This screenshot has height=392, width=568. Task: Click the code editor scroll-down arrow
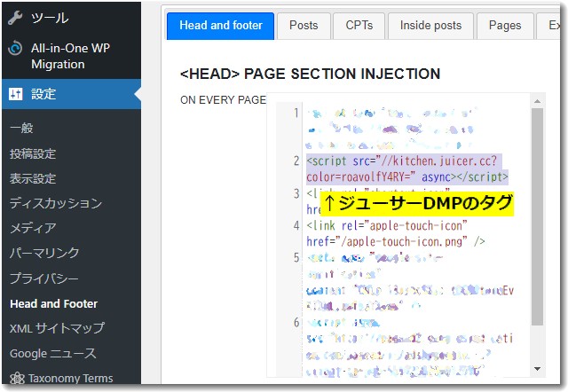click(x=538, y=369)
